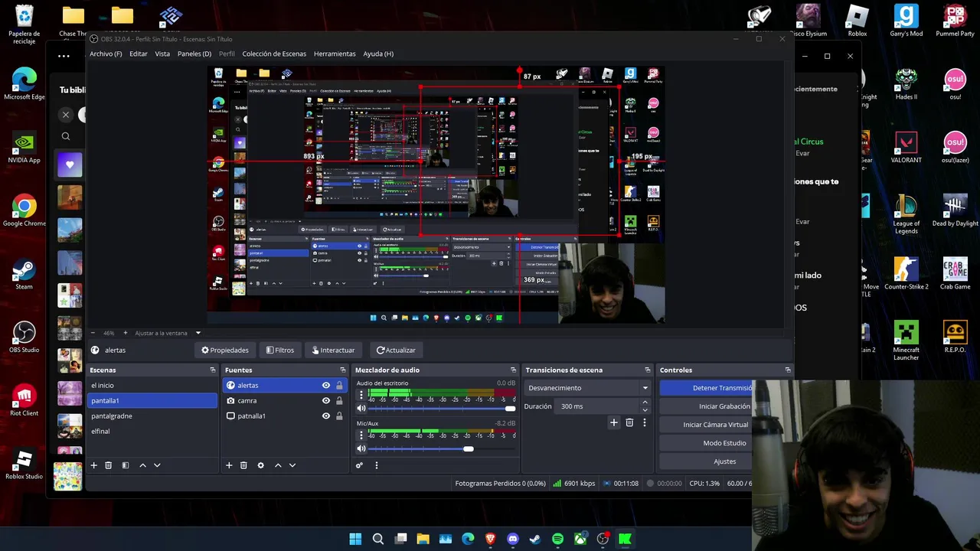The width and height of the screenshot is (980, 551).
Task: Move scene up arrow in Escenas panel
Action: 142,465
